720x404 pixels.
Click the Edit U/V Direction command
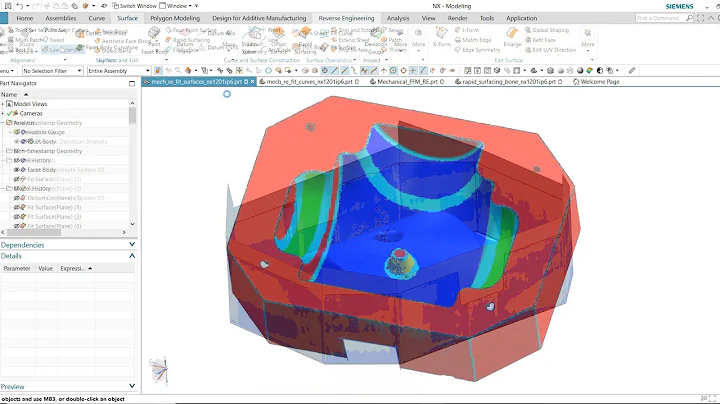551,50
